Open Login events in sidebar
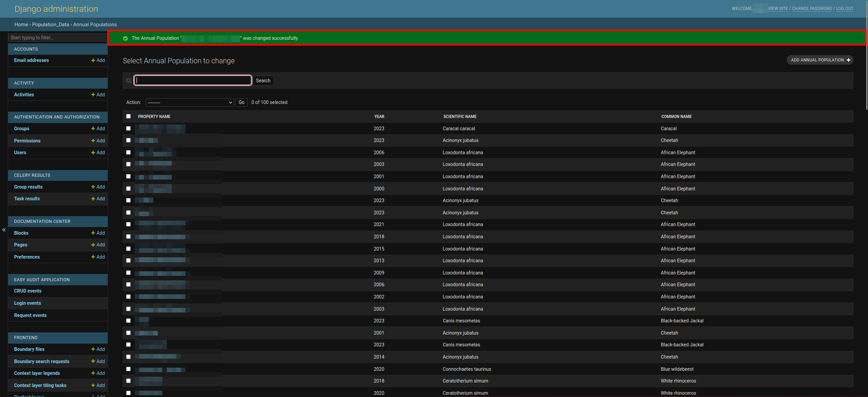 (x=28, y=303)
